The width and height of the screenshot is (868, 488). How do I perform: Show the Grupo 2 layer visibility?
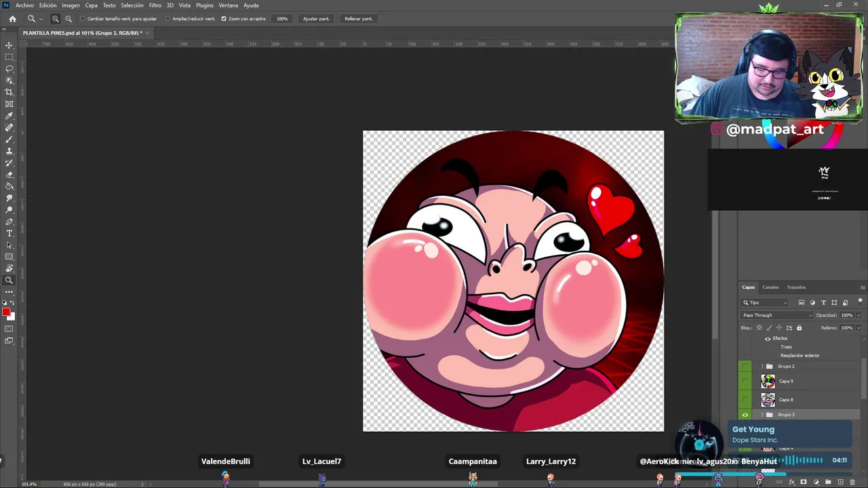745,366
